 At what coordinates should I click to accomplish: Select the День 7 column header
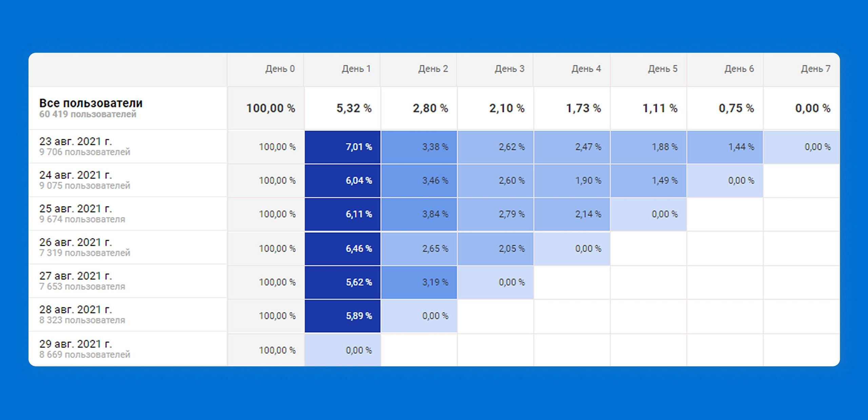(x=815, y=69)
